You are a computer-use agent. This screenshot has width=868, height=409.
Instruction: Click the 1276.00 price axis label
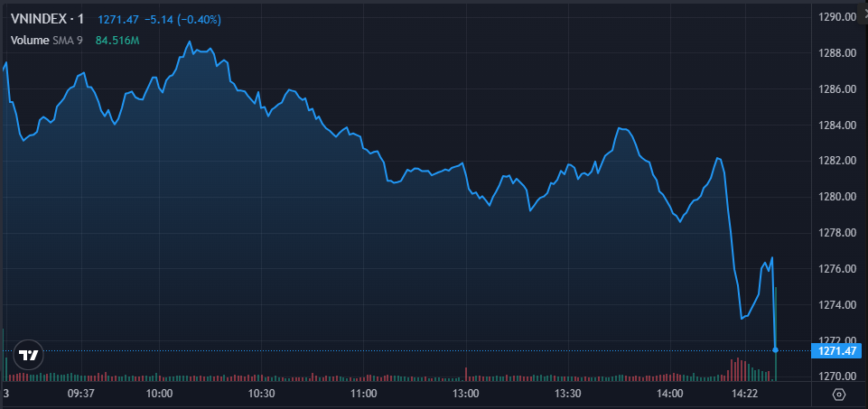coord(836,269)
